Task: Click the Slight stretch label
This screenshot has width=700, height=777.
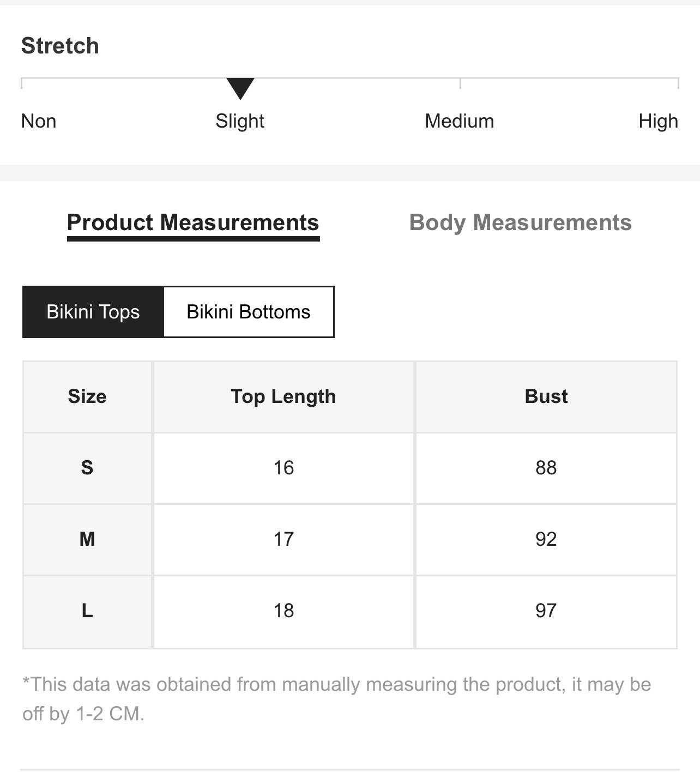Action: click(x=240, y=121)
